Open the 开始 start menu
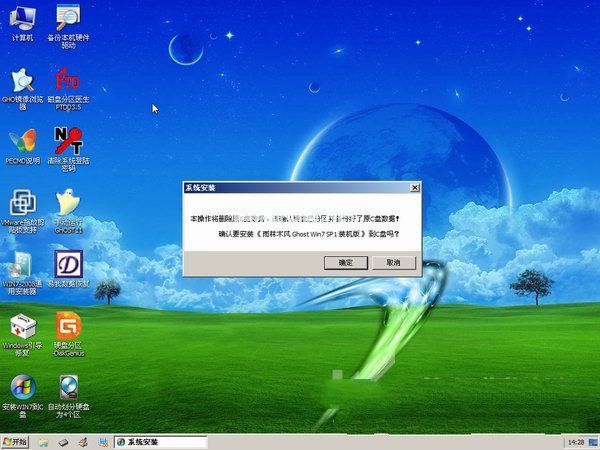The width and height of the screenshot is (600, 450). (x=15, y=442)
